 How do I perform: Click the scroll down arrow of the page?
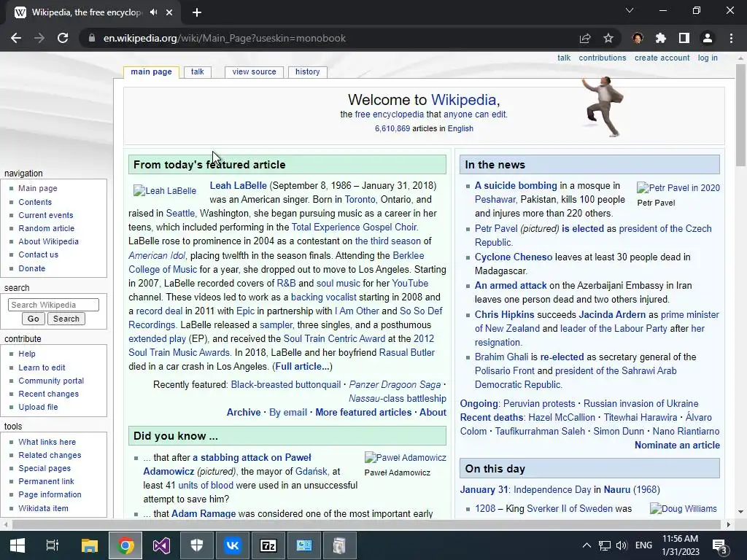(x=740, y=512)
